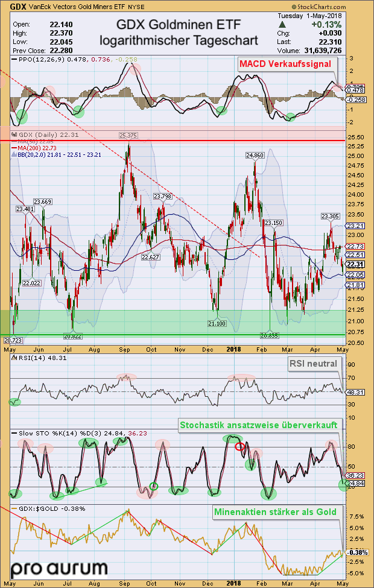This screenshot has height=588, width=374.
Task: Click the 24.84 stochastic value tag on right axis
Action: pyautogui.click(x=356, y=483)
